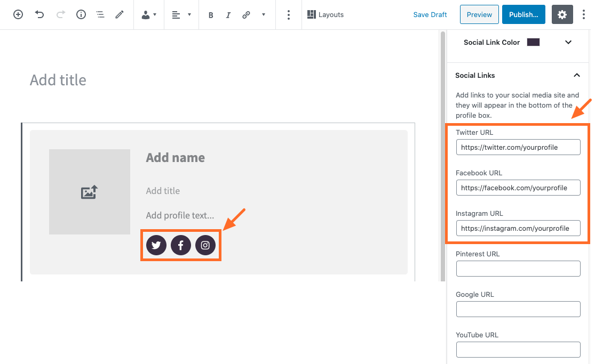The height and width of the screenshot is (364, 595).
Task: Click the Add profile text field
Action: click(180, 215)
